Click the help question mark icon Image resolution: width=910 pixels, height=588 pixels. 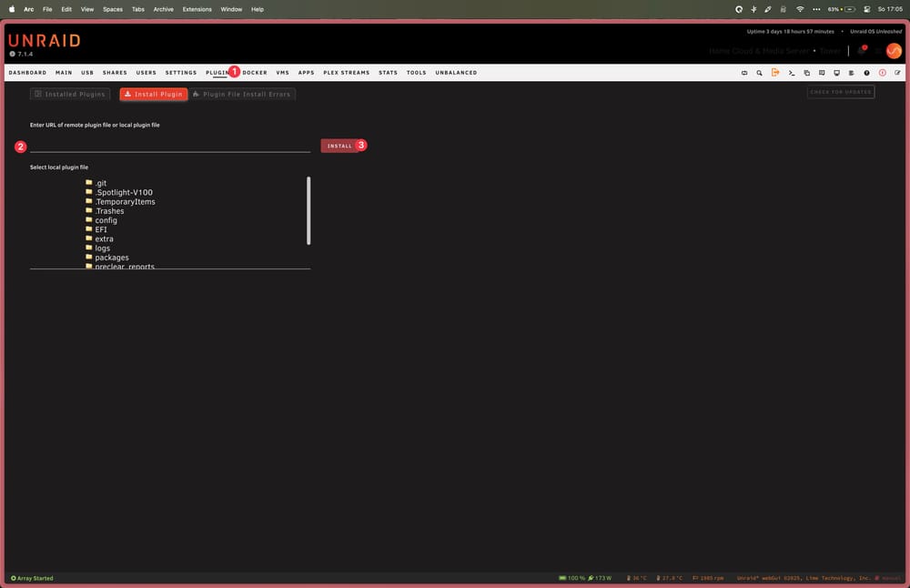coord(866,73)
